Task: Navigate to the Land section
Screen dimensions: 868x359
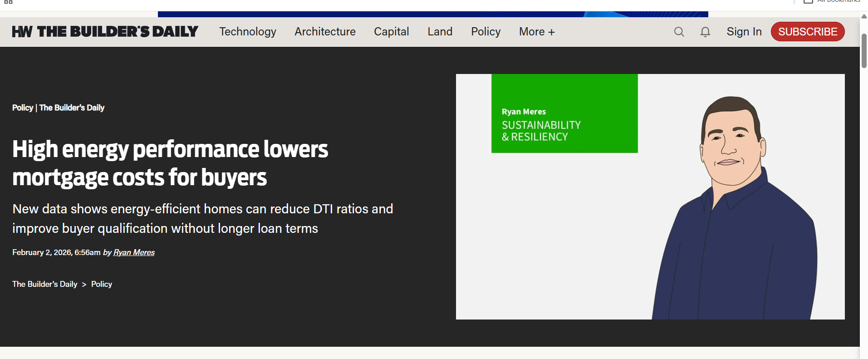Action: [x=440, y=32]
